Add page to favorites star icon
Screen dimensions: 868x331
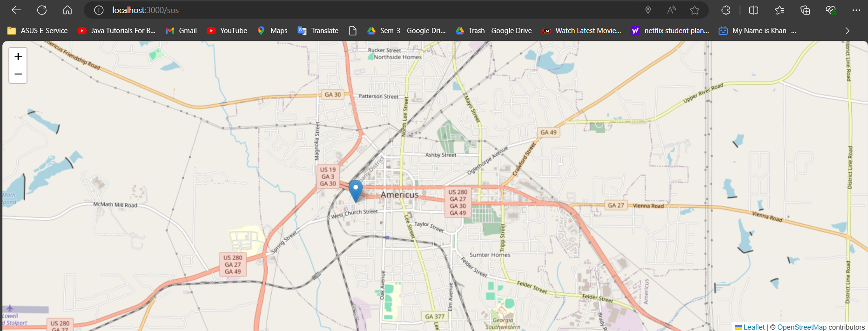click(694, 10)
